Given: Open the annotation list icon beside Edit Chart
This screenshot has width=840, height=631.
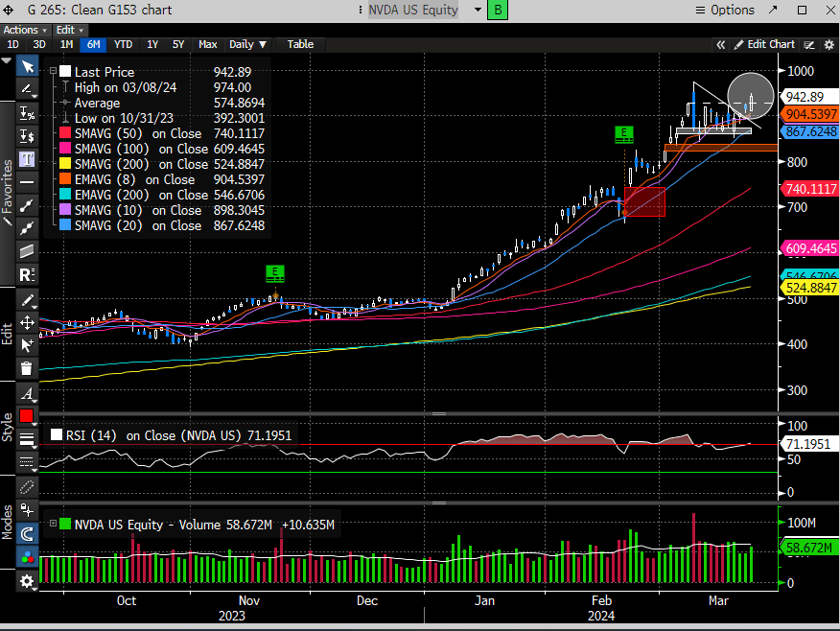Looking at the screenshot, I should [x=809, y=45].
